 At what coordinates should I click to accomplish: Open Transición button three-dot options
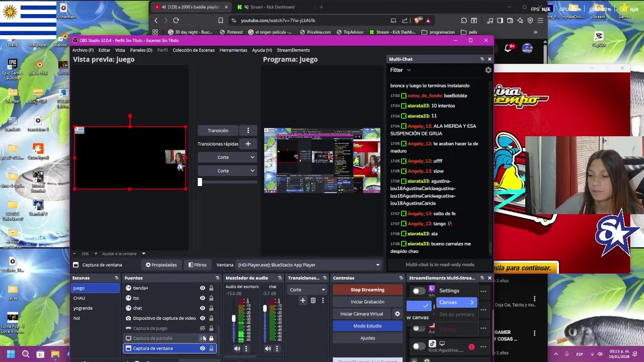[x=248, y=130]
